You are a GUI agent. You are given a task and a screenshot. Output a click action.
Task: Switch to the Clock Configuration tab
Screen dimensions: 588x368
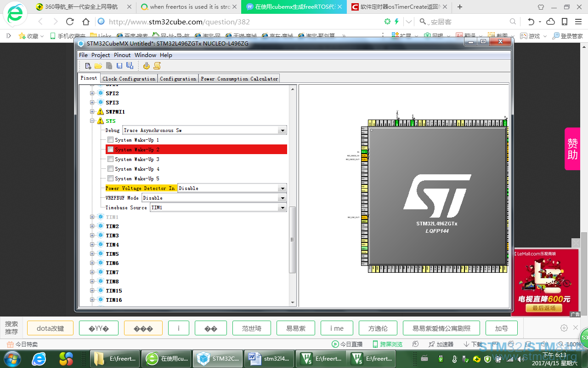129,79
